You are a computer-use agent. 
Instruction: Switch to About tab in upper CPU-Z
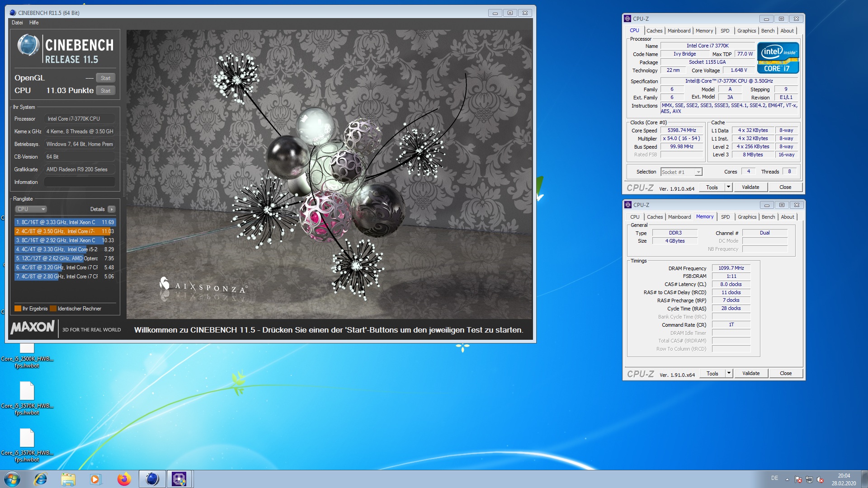[x=787, y=31]
